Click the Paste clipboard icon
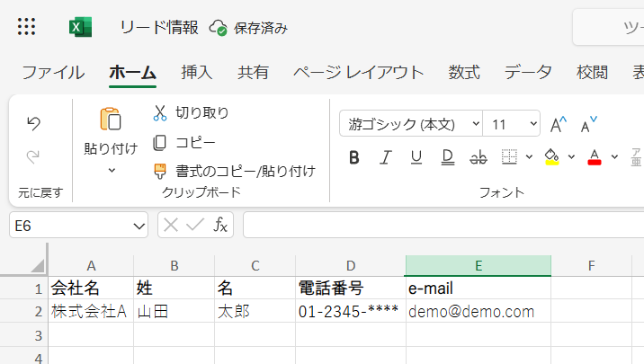This screenshot has width=644, height=364. pyautogui.click(x=110, y=120)
